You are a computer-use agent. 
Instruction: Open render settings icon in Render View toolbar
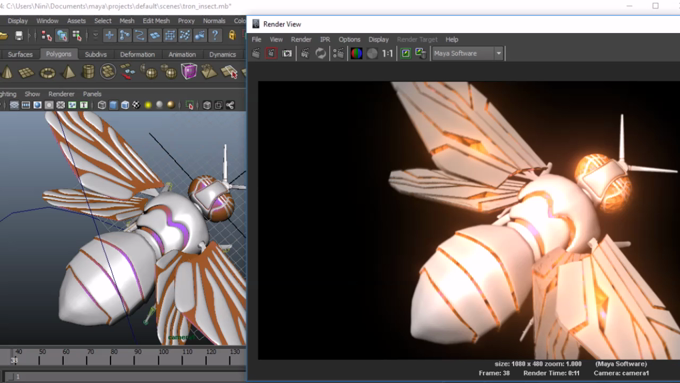click(338, 53)
